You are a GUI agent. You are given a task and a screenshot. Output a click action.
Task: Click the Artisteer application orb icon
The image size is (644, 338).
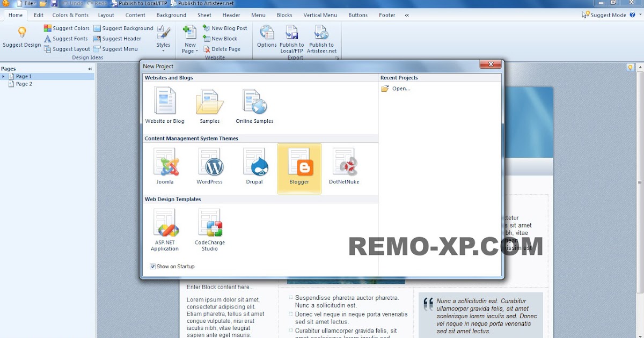[x=6, y=3]
